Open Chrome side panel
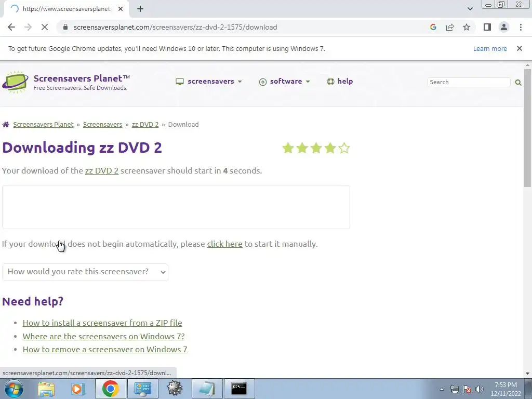Viewport: 532px width, 399px height. (x=487, y=27)
